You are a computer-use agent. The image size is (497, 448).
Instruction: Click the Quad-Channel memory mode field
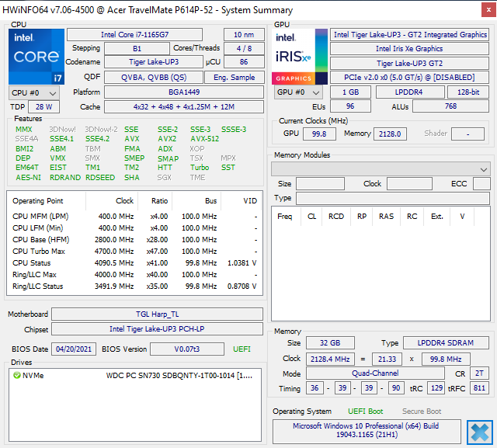click(x=375, y=373)
